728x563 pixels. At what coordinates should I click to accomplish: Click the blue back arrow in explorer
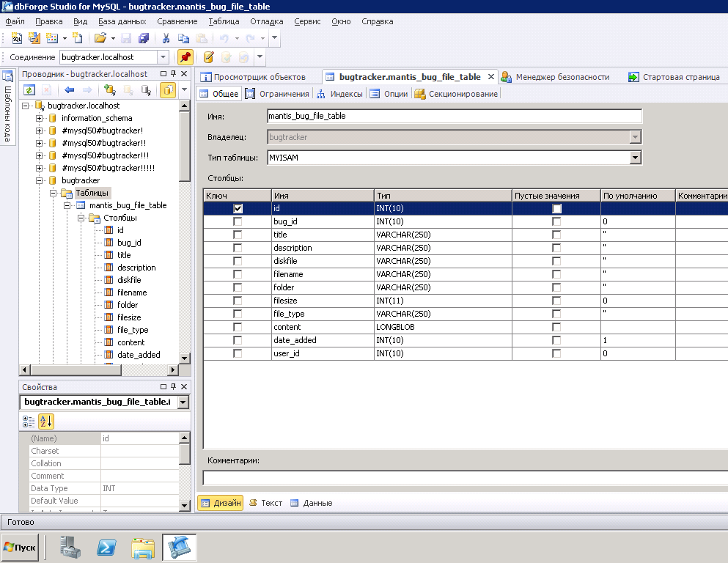70,90
